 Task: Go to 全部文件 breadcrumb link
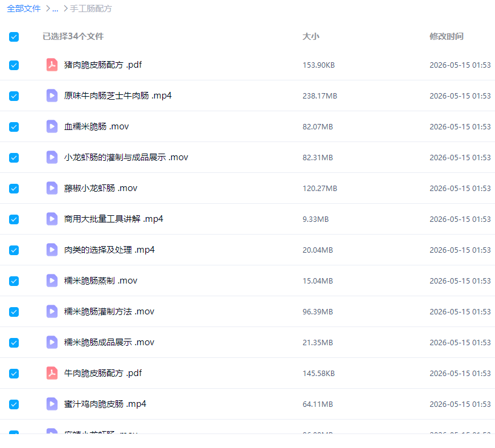(x=24, y=9)
